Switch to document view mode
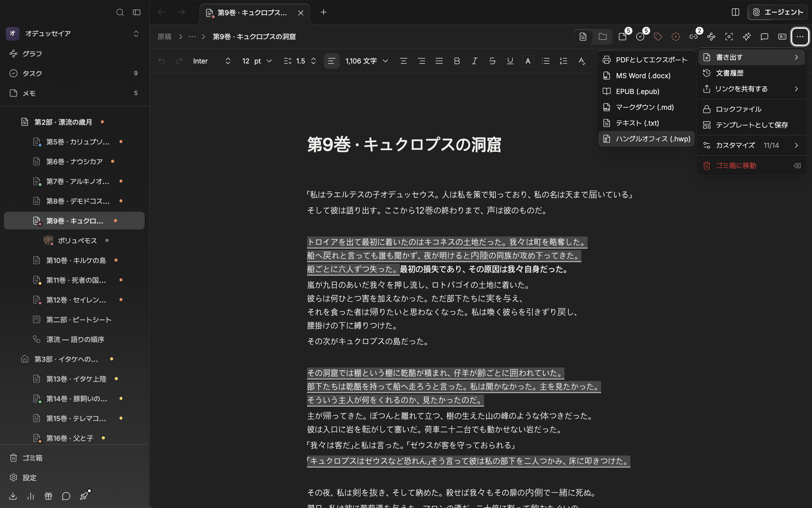The width and height of the screenshot is (812, 508). click(x=583, y=37)
